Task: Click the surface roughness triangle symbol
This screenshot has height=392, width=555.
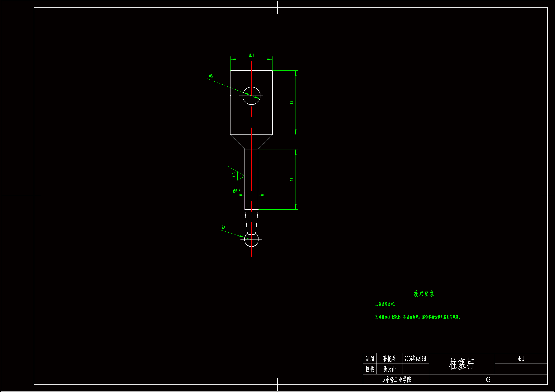Action: pos(240,176)
